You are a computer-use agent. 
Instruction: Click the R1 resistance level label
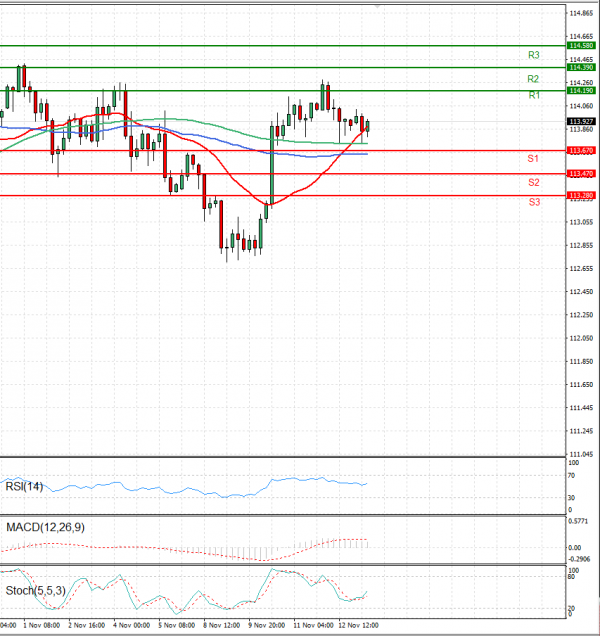click(x=534, y=95)
